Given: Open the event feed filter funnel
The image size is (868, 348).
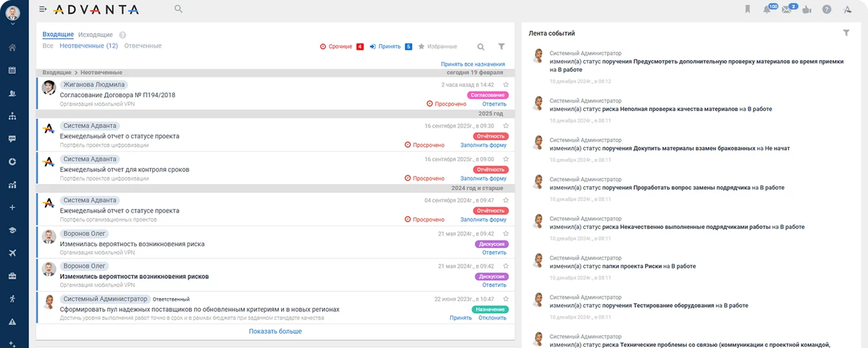Looking at the screenshot, I should (x=846, y=33).
